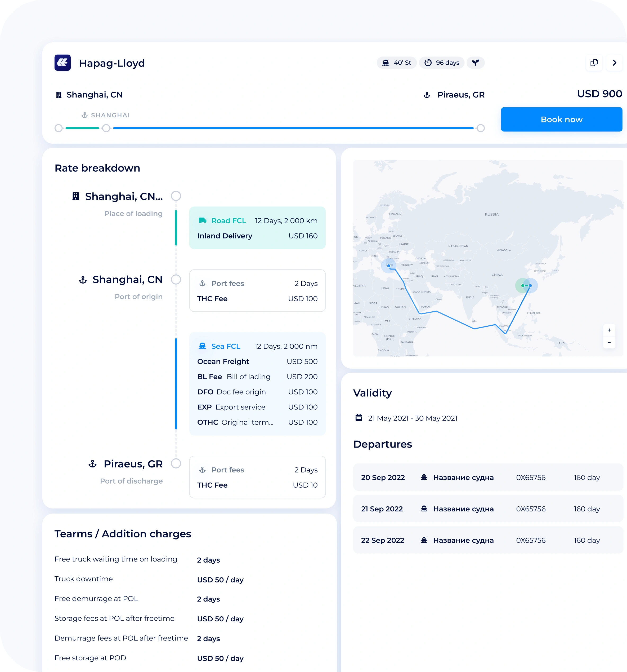Click the green origin marker on the map
The width and height of the screenshot is (627, 672).
[523, 286]
